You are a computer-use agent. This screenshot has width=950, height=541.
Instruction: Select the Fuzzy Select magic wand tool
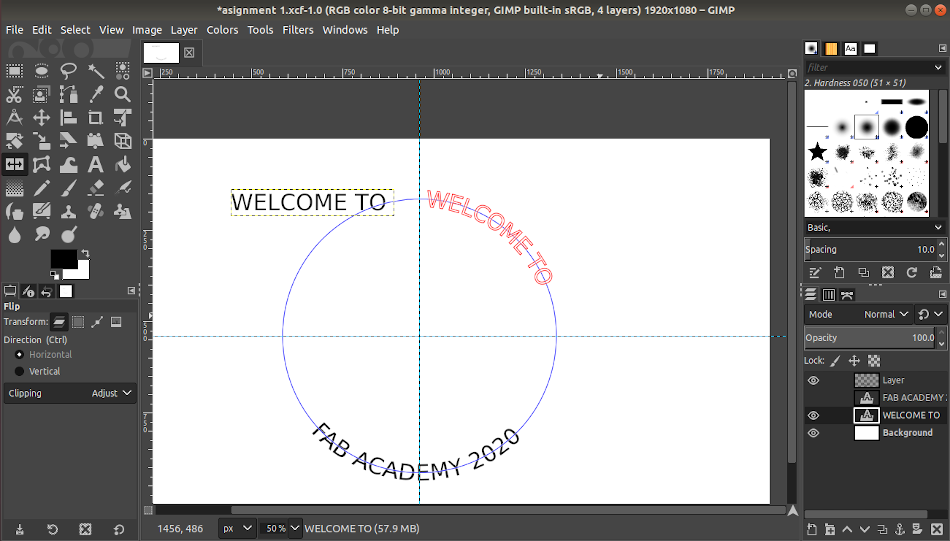click(x=96, y=71)
